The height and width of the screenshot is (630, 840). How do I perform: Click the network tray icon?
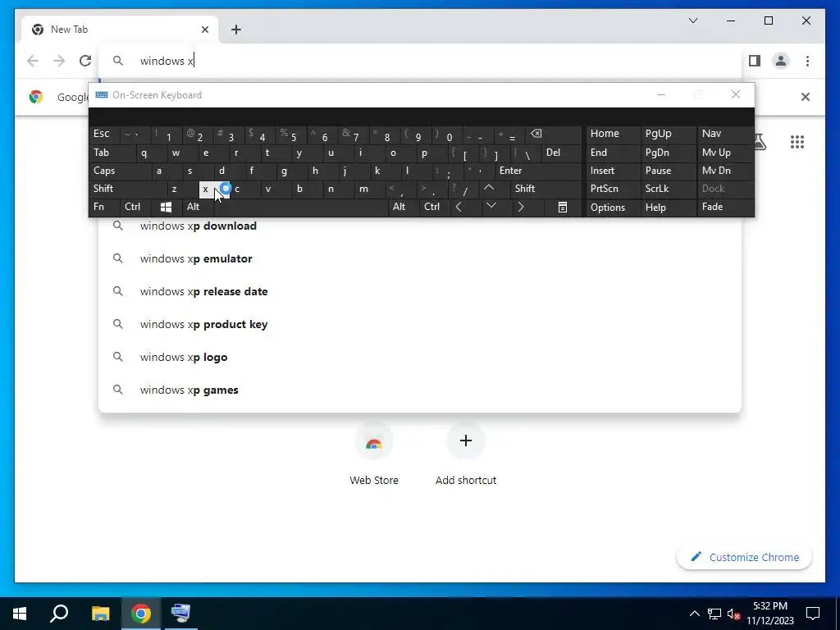click(714, 614)
